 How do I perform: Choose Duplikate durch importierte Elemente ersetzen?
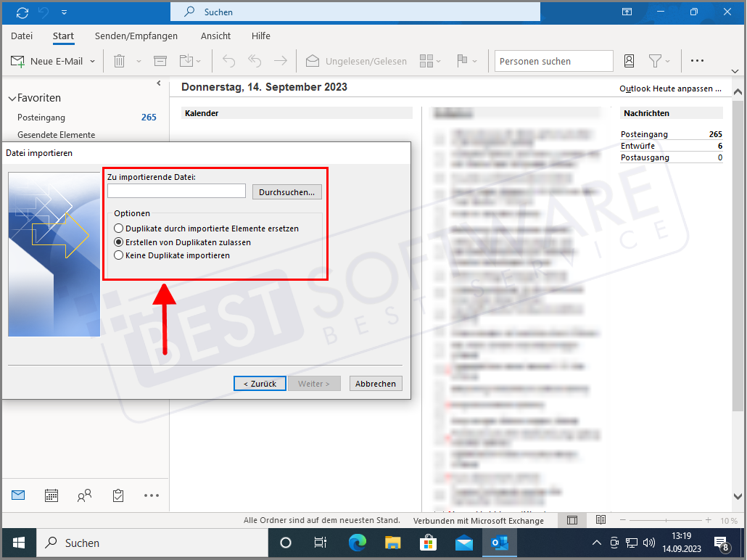118,228
